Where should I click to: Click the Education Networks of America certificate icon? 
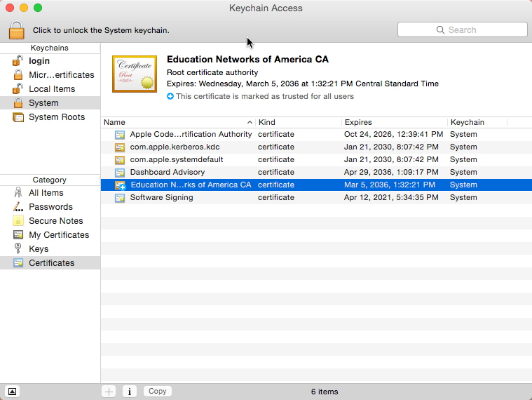121,185
